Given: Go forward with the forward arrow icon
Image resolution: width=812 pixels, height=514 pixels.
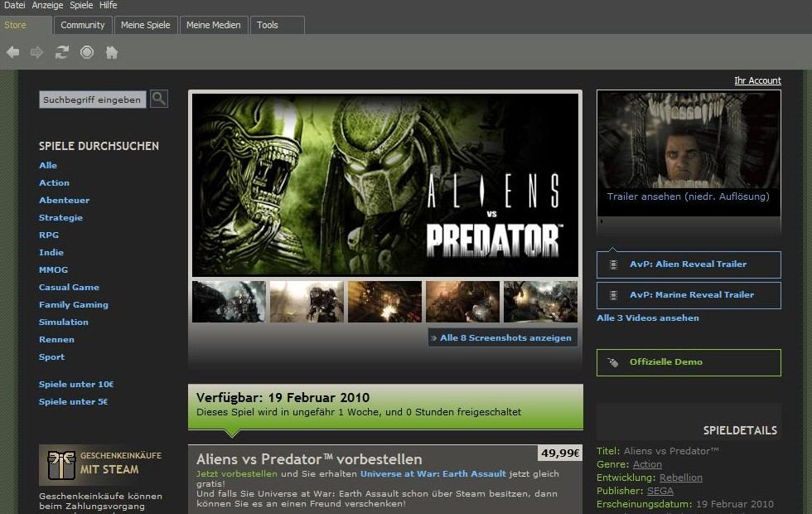Looking at the screenshot, I should coord(36,52).
